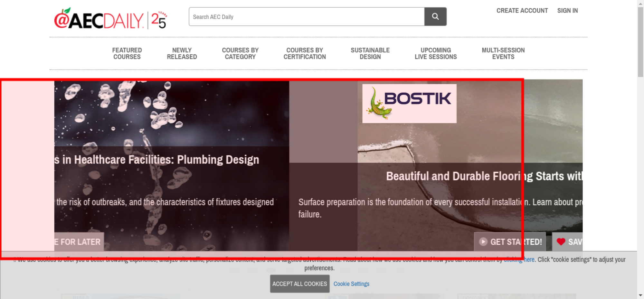Click the scrollbar up arrow

(640, 3)
